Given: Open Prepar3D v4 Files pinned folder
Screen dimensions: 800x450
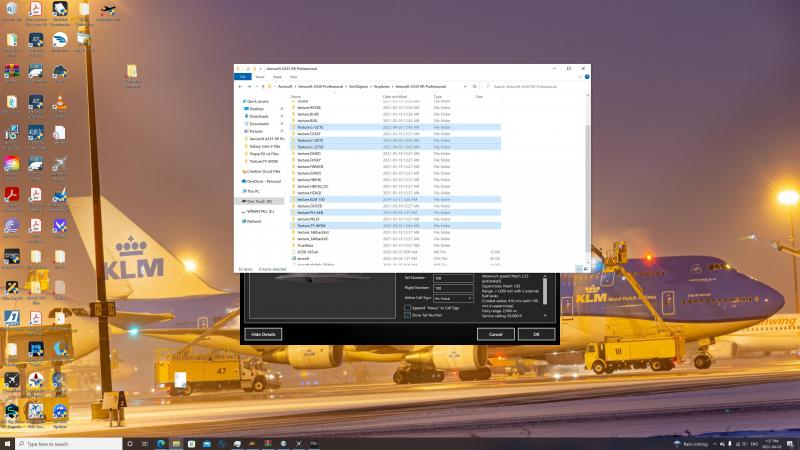Looking at the screenshot, I should [264, 154].
